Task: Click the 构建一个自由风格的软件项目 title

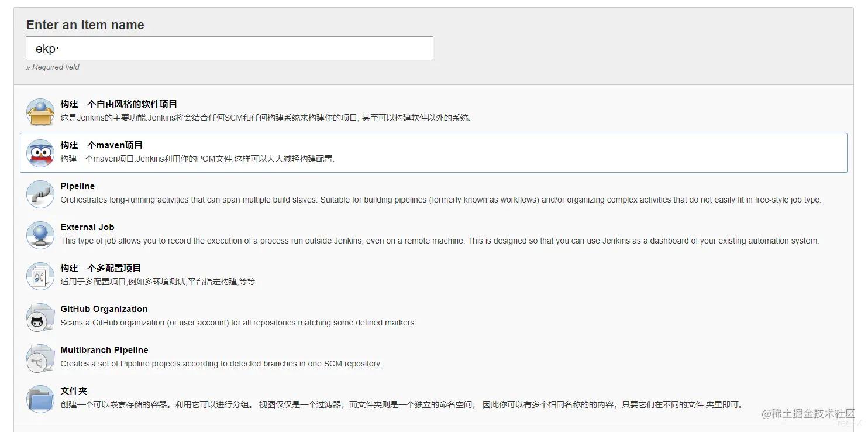Action: (119, 104)
